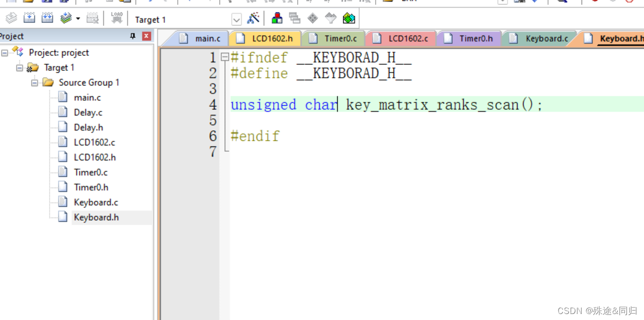Collapse the Target 1 tree node

pyautogui.click(x=19, y=67)
